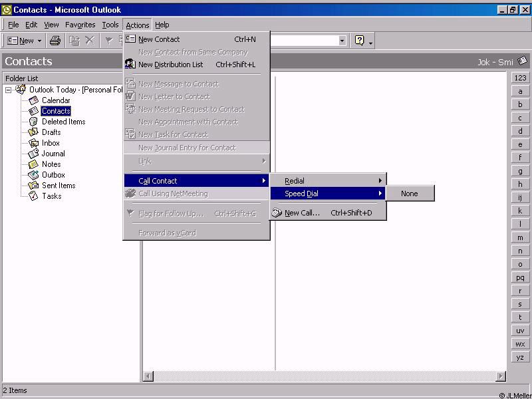Expand the Redial submenu
The image size is (532, 399).
(328, 181)
